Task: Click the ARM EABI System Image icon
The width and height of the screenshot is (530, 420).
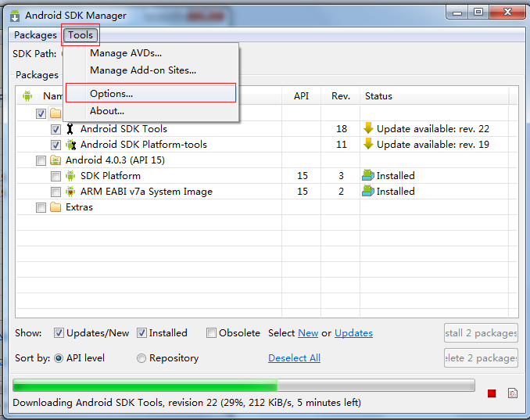Action: click(x=70, y=192)
